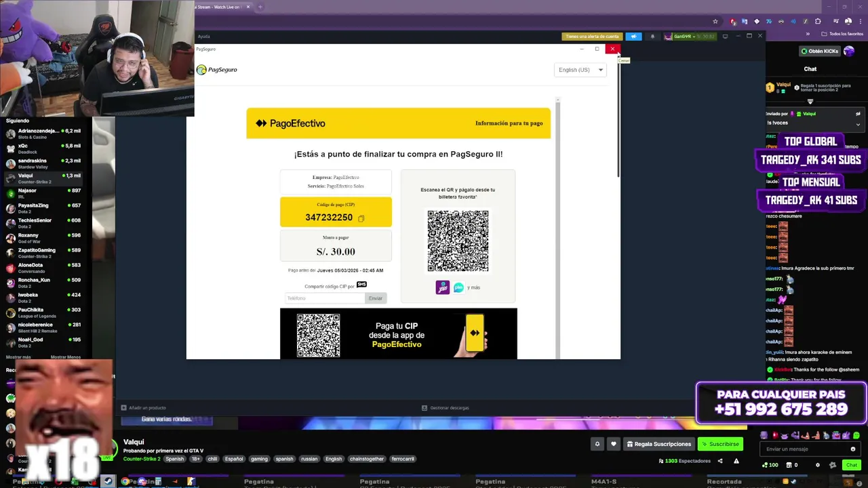Focus the Teléfono input field

tap(325, 298)
